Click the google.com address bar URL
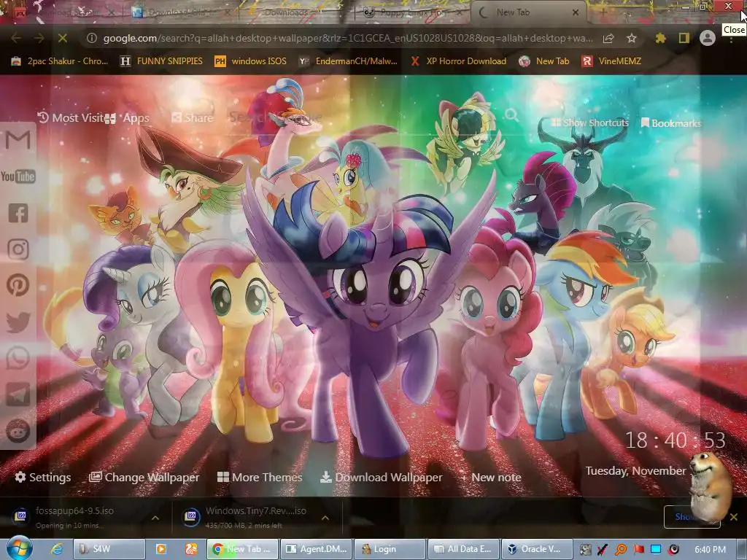This screenshot has height=560, width=747. 348,38
